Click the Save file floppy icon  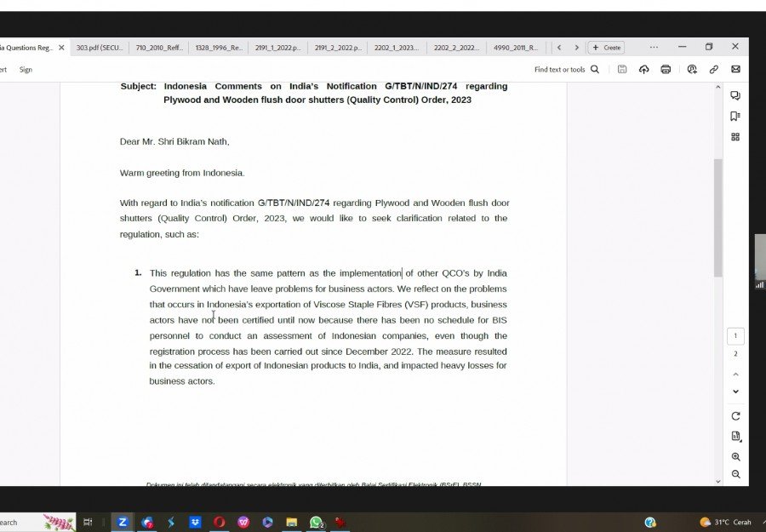click(622, 69)
